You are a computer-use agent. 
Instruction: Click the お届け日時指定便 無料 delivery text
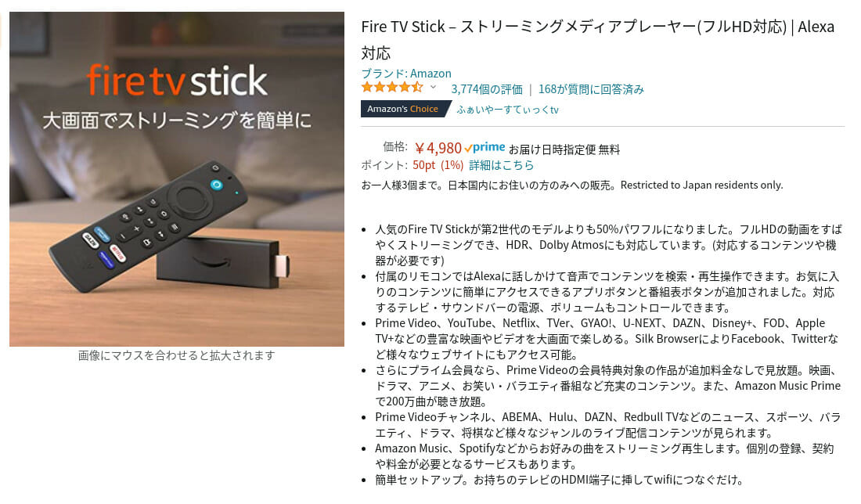564,149
